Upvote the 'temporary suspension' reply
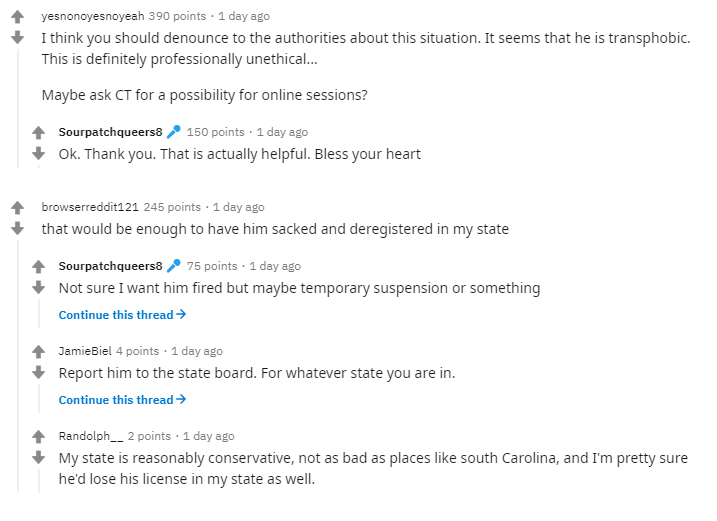The width and height of the screenshot is (717, 521). 38,267
